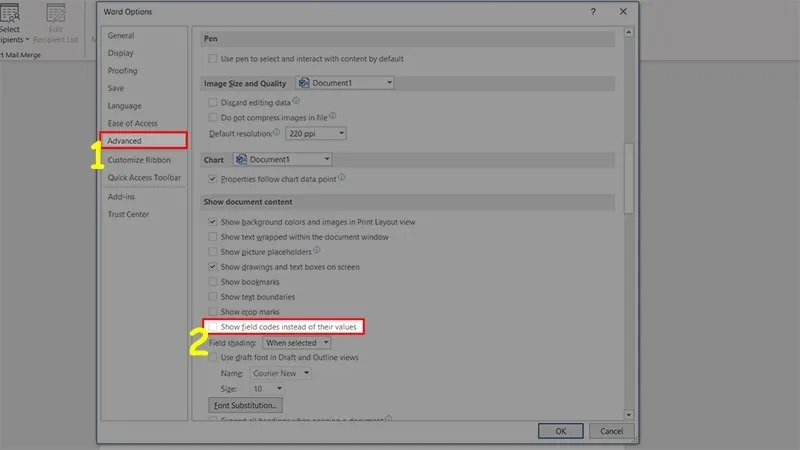Enable Show field codes instead of their values
This screenshot has height=450, width=800.
coord(212,327)
